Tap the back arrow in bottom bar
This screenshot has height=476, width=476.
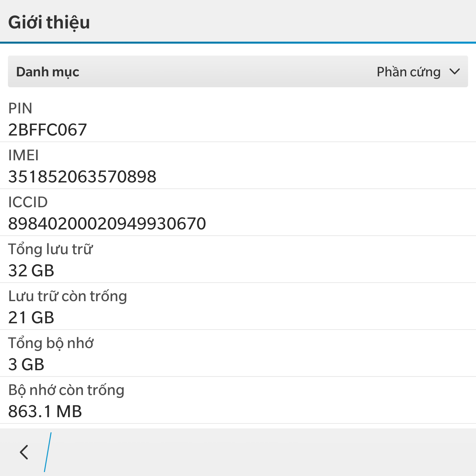pyautogui.click(x=24, y=452)
